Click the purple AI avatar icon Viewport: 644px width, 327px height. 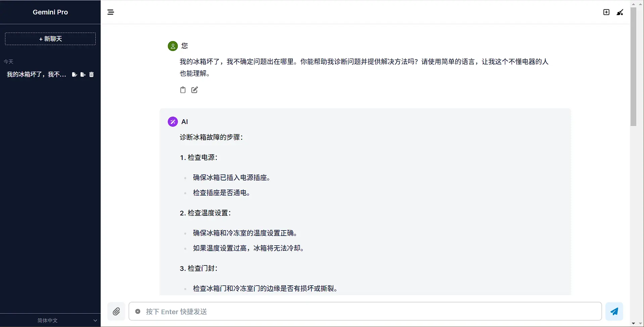(173, 122)
